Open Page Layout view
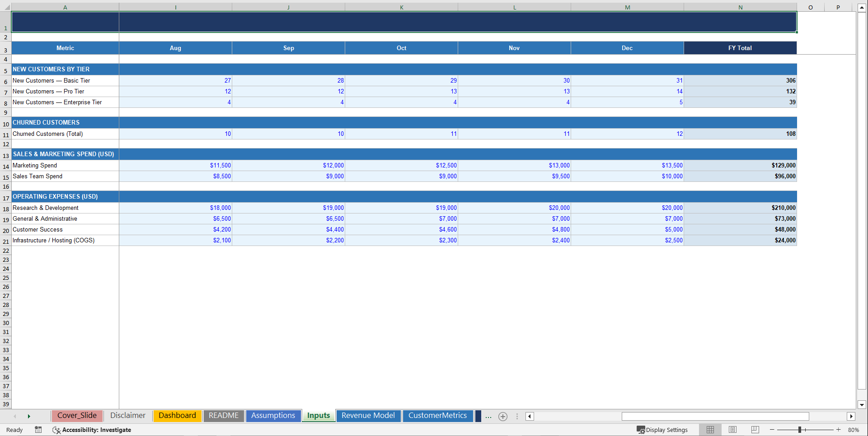868x436 pixels. click(732, 430)
